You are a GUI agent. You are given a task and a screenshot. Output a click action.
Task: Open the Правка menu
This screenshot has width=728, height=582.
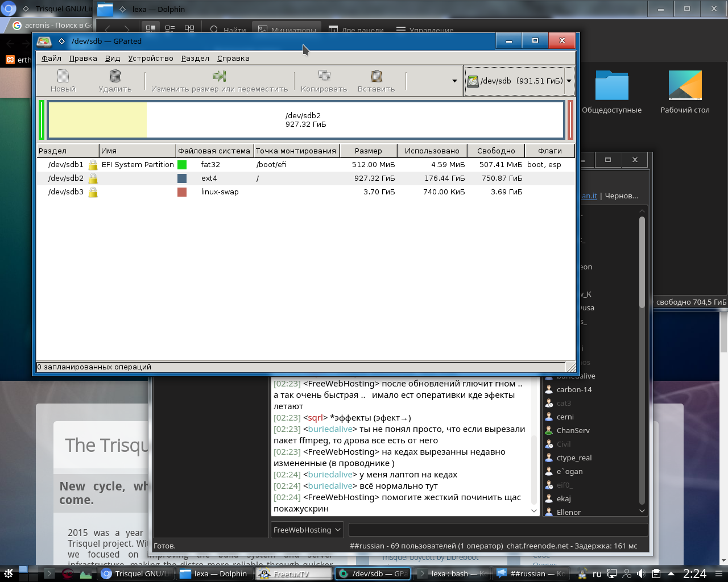[83, 58]
